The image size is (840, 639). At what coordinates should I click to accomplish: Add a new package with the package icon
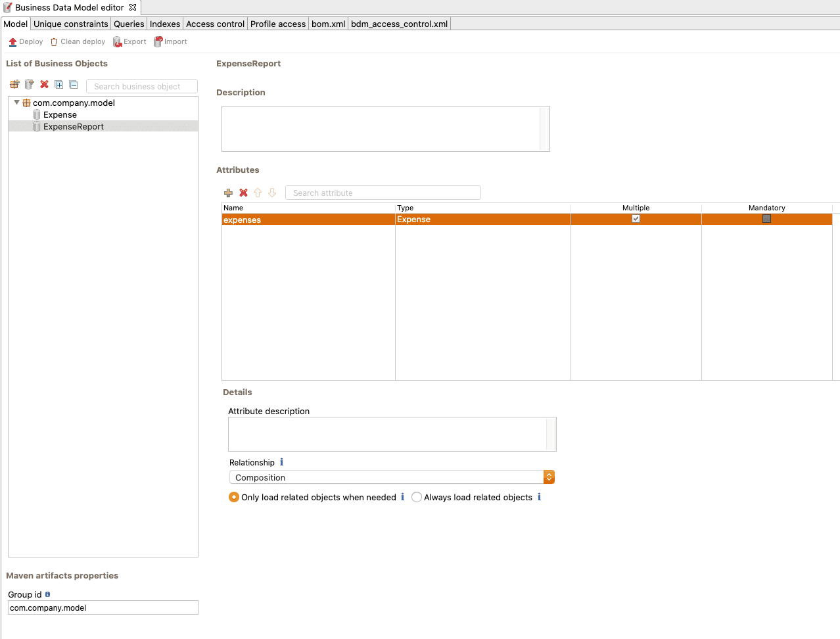click(14, 84)
